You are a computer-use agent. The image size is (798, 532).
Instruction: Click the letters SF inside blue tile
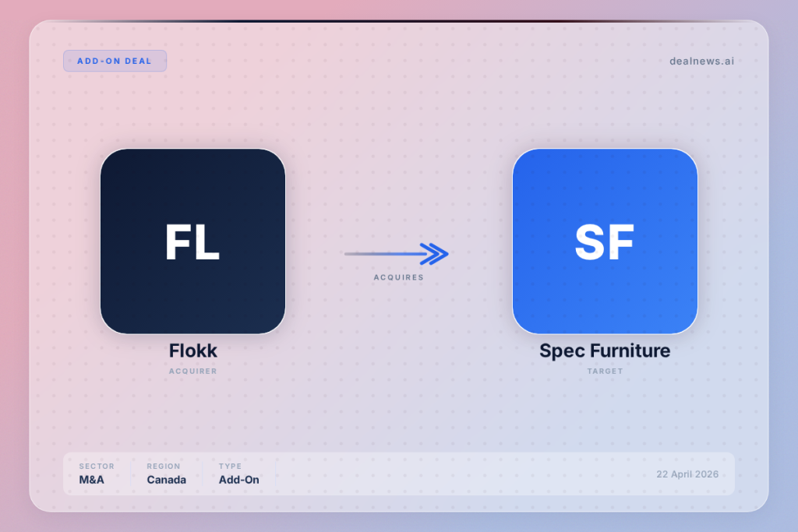coord(605,242)
